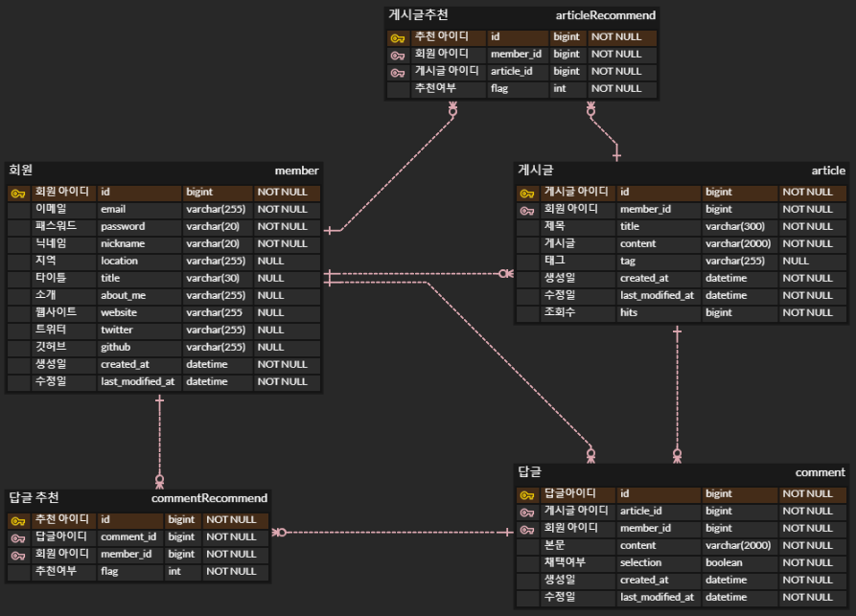Click NULL constraint of article tag row

click(796, 261)
